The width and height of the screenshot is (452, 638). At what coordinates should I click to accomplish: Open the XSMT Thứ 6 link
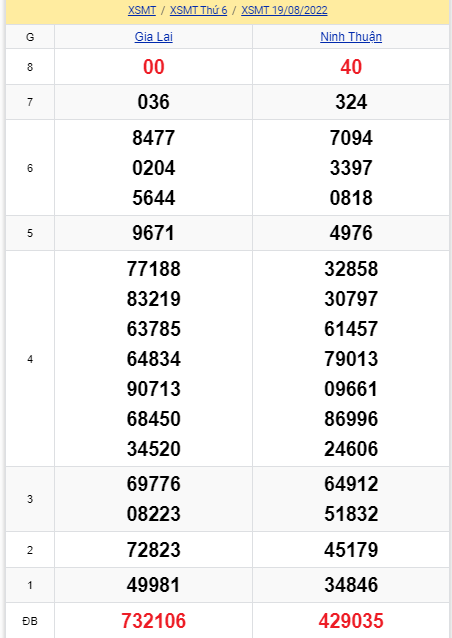(x=199, y=10)
